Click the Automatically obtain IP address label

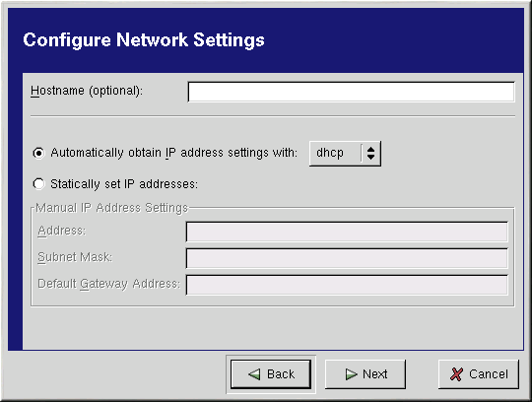pyautogui.click(x=173, y=153)
